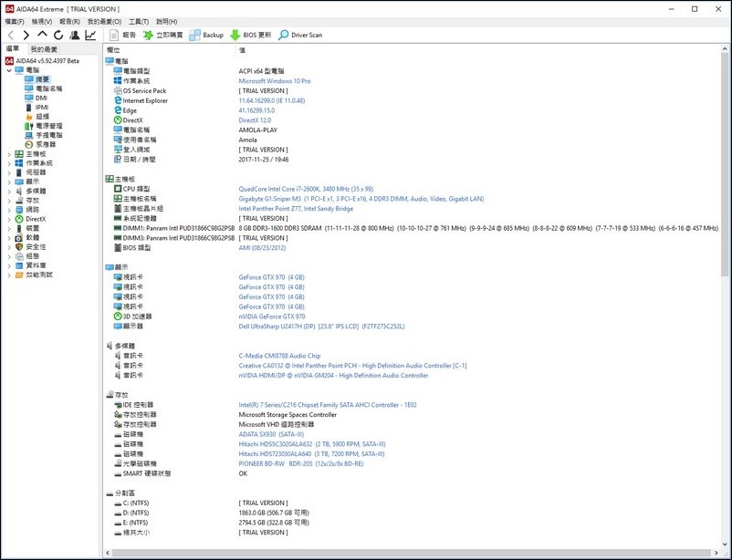This screenshot has width=732, height=560.
Task: Expand the 顯示 tree node
Action: (x=9, y=182)
